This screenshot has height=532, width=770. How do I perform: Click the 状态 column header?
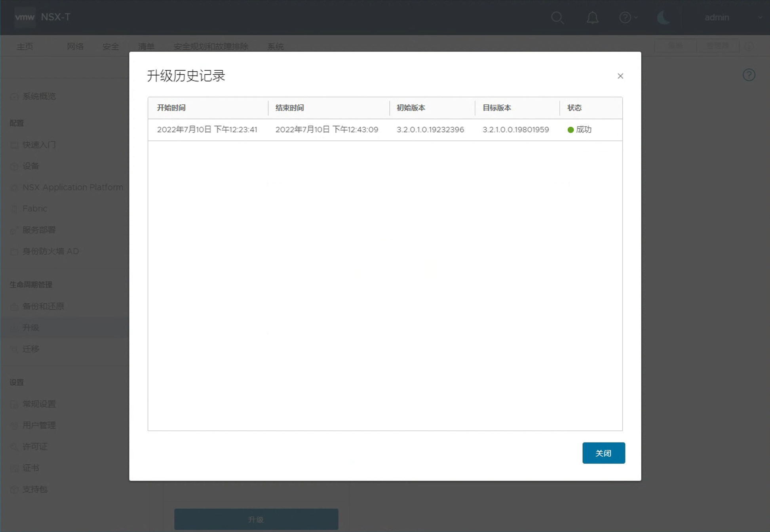click(x=574, y=108)
